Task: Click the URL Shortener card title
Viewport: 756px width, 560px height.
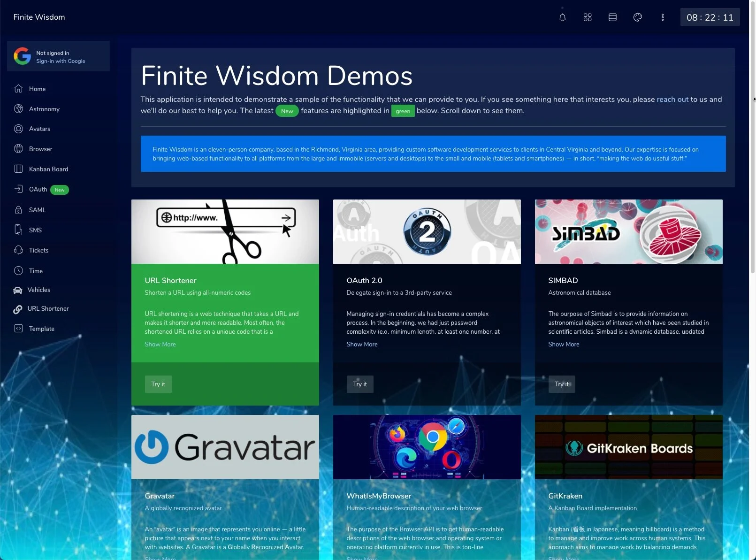Action: click(170, 281)
